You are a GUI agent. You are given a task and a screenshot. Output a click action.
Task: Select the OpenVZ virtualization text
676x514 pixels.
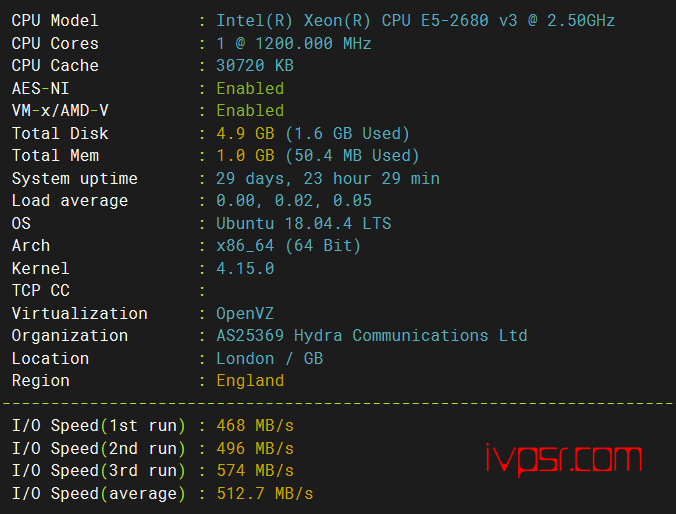[245, 313]
